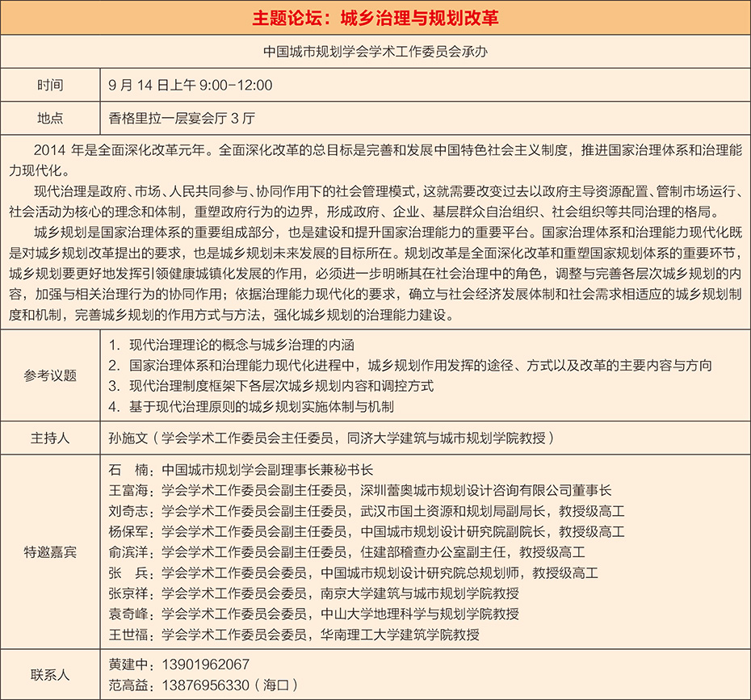Select the 地点 label cell
751x700 pixels.
click(50, 118)
